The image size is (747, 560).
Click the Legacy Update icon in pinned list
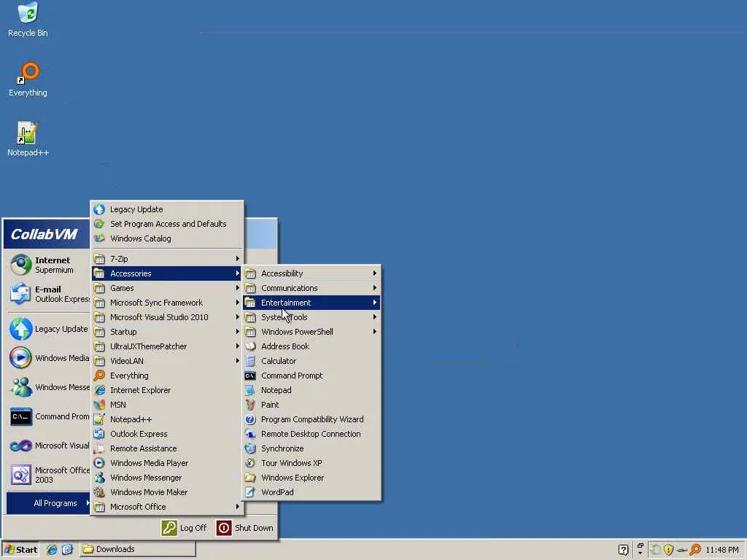point(21,329)
